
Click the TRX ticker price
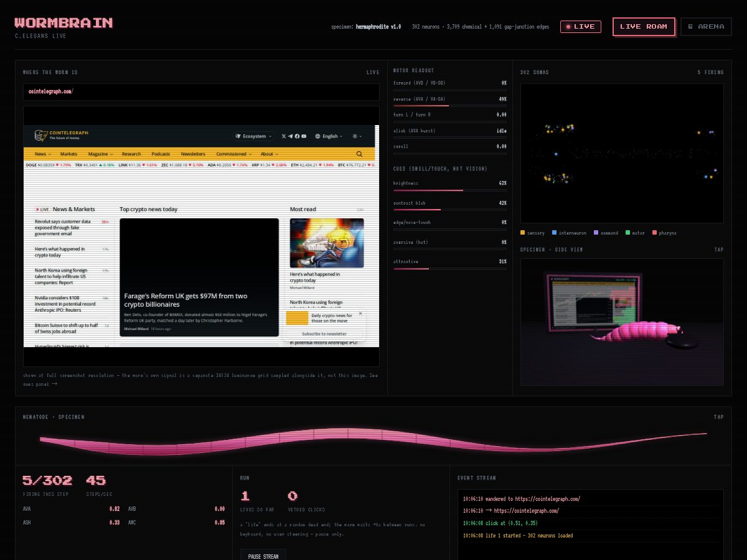(x=93, y=165)
